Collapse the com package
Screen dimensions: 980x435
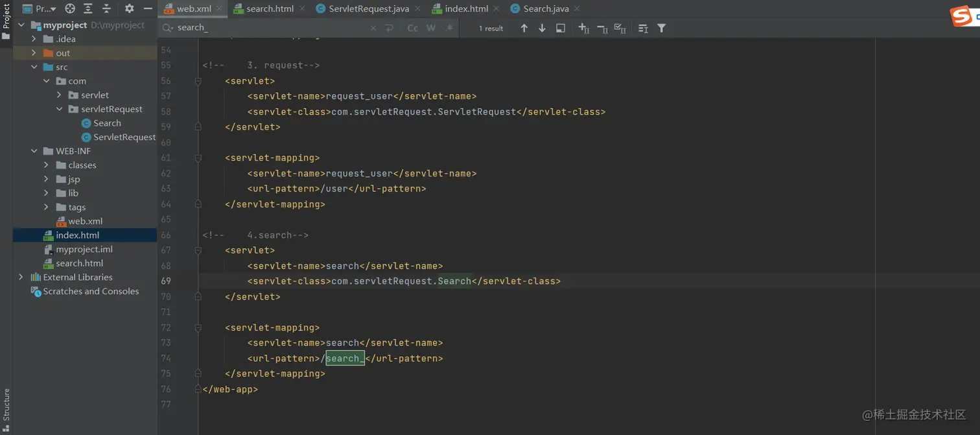click(x=46, y=81)
